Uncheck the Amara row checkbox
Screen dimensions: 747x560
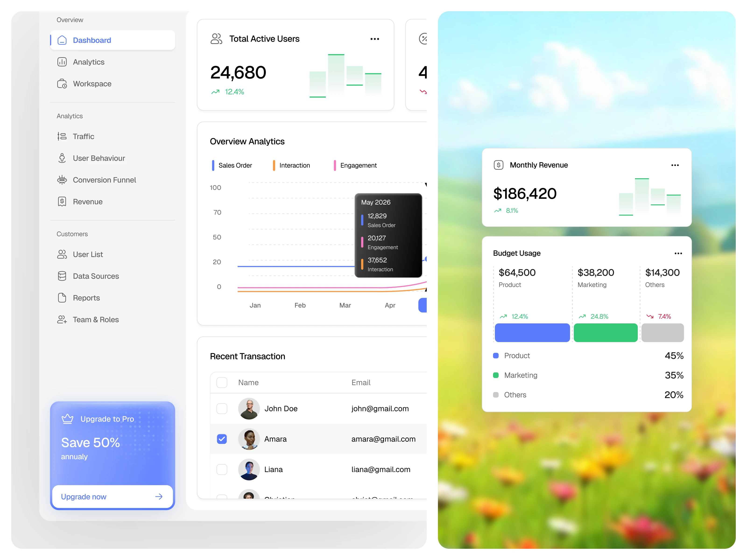pos(222,439)
